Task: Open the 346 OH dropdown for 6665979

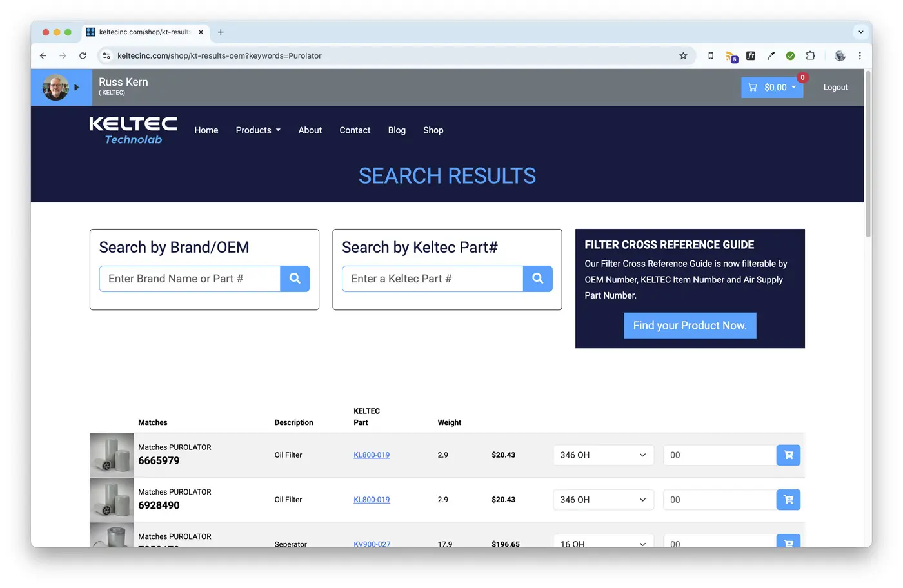Action: click(x=603, y=455)
